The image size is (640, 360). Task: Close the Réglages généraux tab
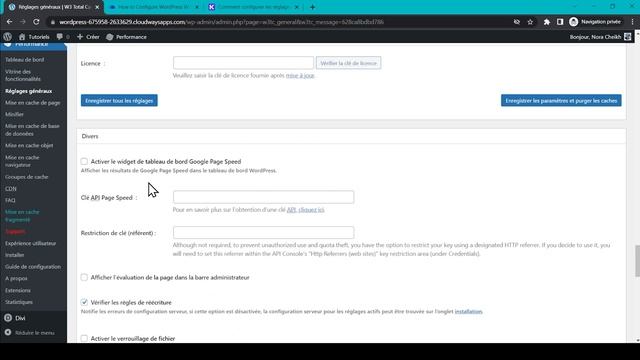coord(97,7)
